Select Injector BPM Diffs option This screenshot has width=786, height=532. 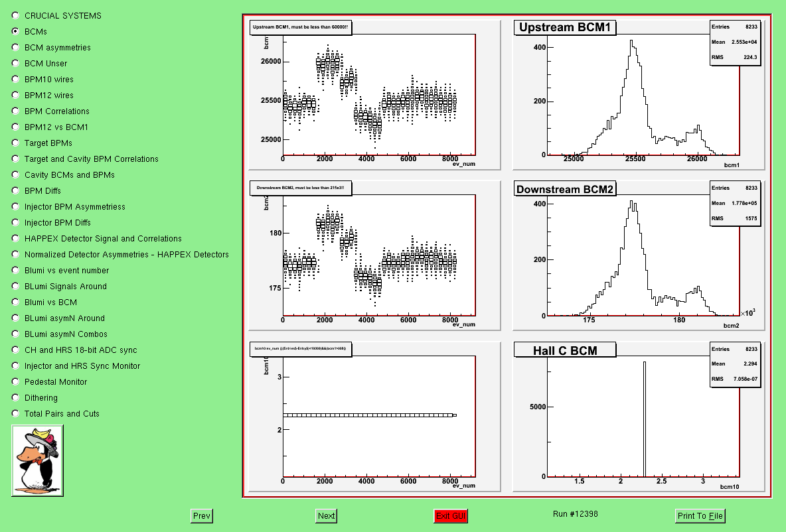point(15,222)
